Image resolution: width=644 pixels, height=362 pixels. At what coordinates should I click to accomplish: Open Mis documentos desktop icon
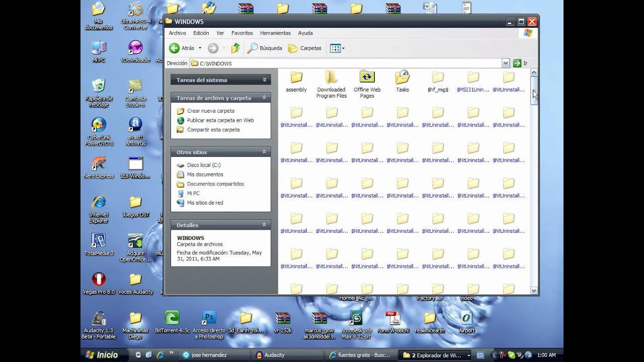[x=99, y=16]
